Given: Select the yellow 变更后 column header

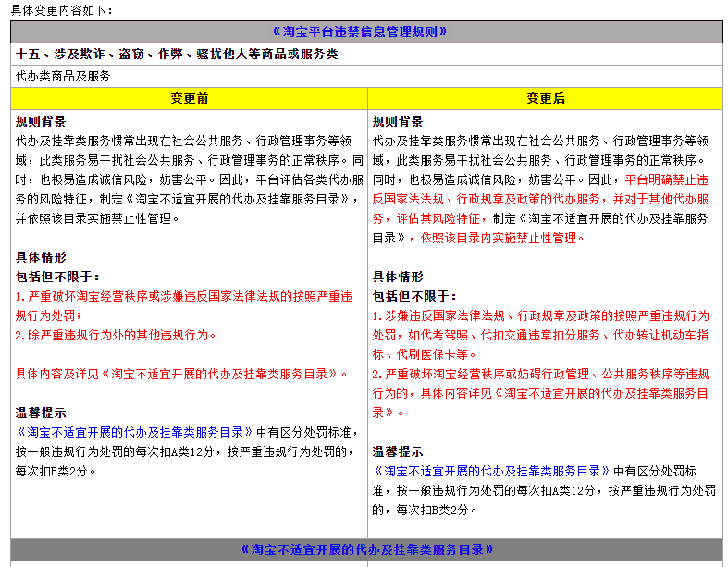Looking at the screenshot, I should [x=546, y=98].
